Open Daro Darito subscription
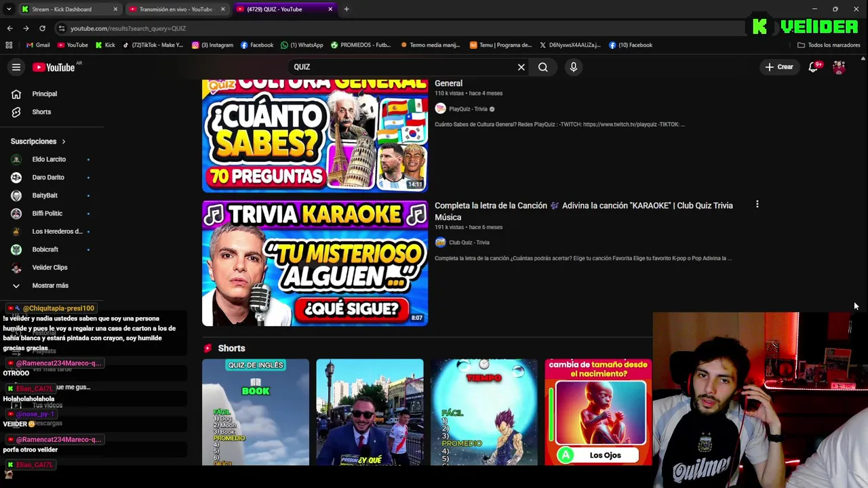 click(x=48, y=178)
